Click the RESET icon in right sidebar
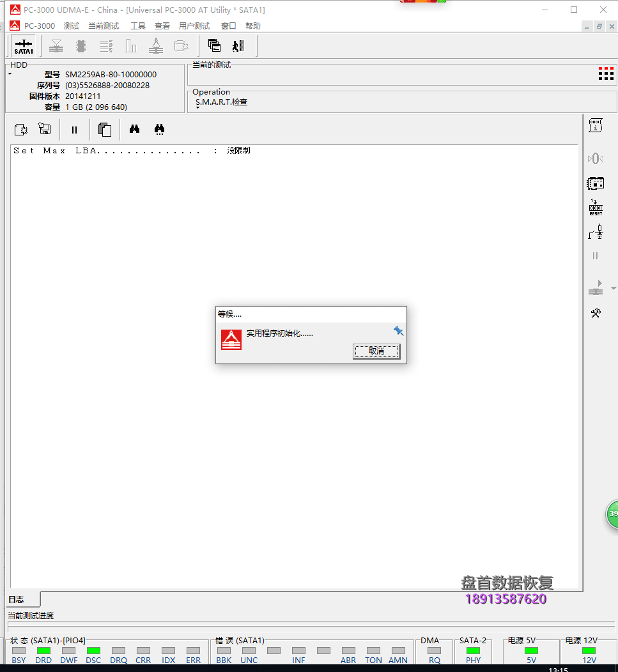 [596, 208]
